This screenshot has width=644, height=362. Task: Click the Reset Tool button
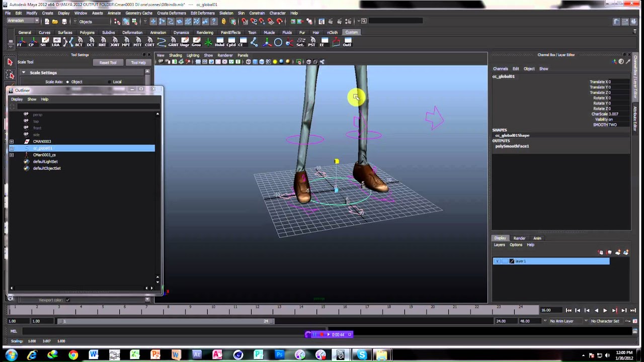[108, 63]
